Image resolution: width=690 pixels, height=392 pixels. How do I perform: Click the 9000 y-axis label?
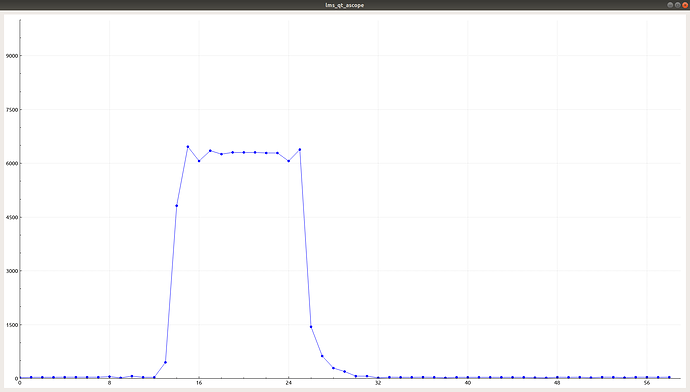coord(11,56)
